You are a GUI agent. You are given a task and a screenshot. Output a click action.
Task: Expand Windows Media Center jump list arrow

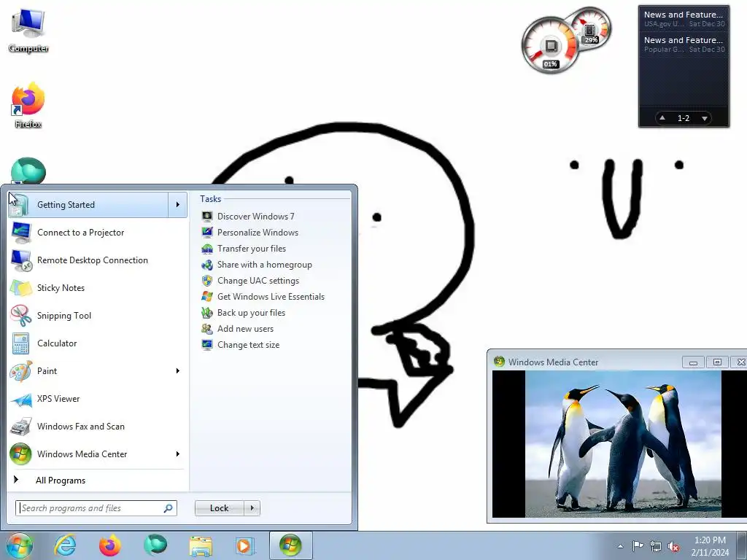click(178, 454)
